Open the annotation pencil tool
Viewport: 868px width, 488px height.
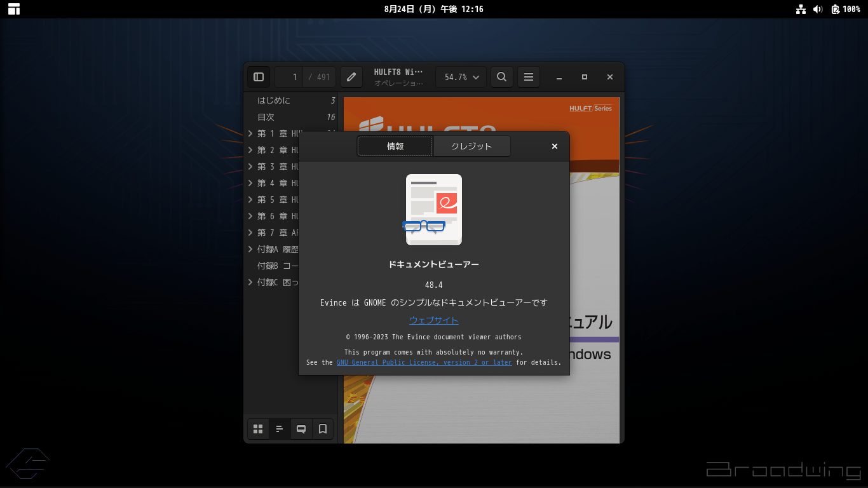[351, 77]
